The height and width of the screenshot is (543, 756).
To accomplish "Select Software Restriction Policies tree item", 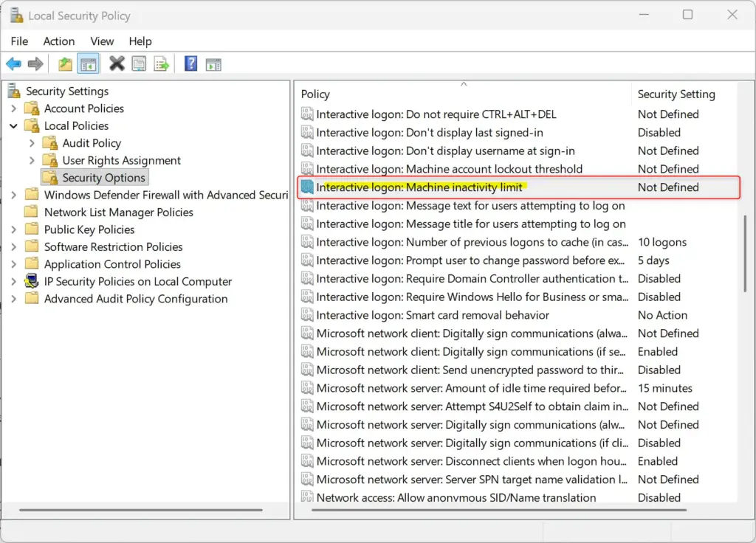I will tap(113, 247).
